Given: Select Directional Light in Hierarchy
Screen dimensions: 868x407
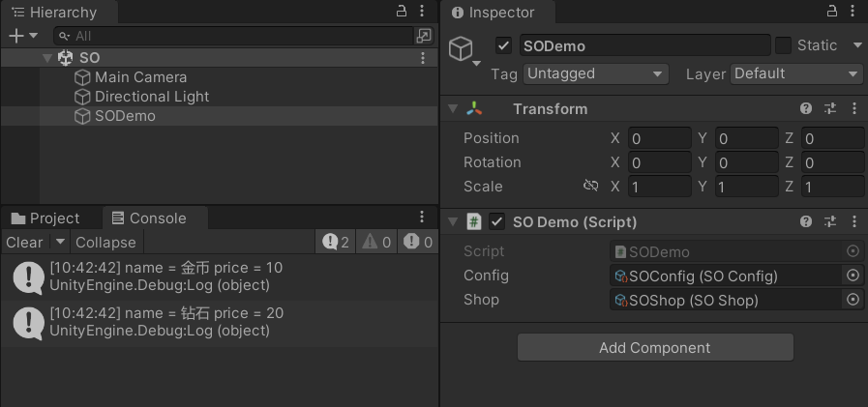Looking at the screenshot, I should point(152,97).
